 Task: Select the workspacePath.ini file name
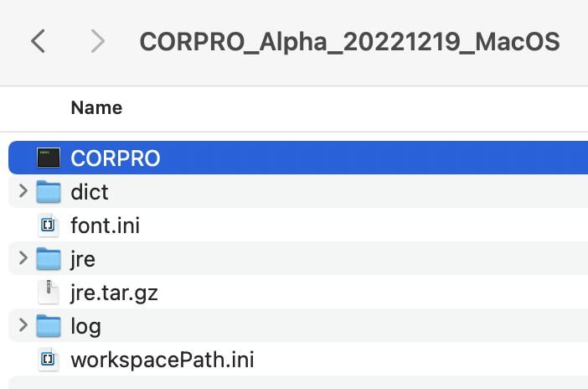pos(162,360)
